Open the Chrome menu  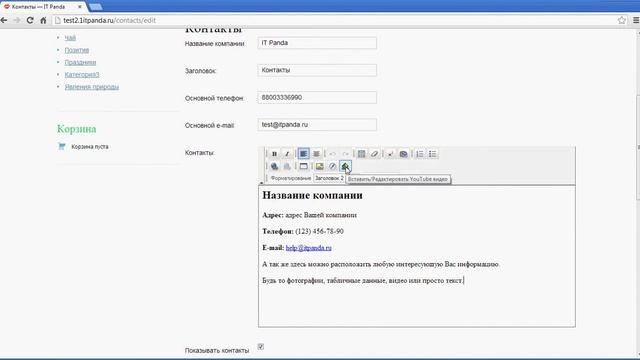click(x=636, y=20)
